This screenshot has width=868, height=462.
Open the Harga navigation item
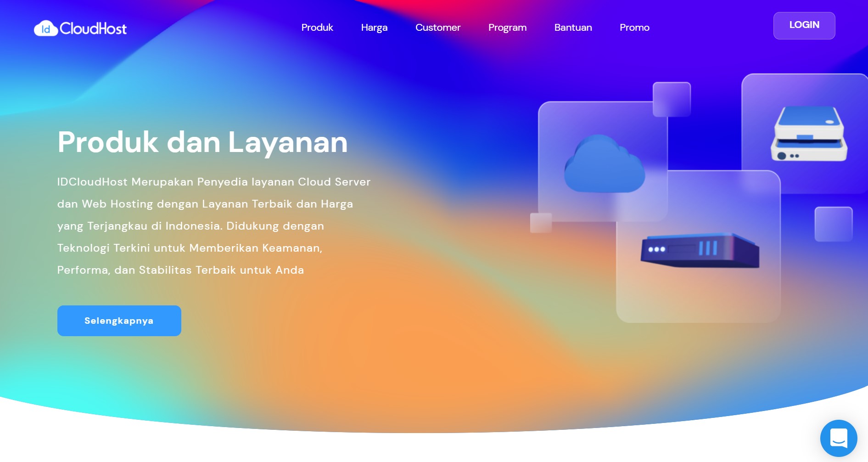point(374,28)
